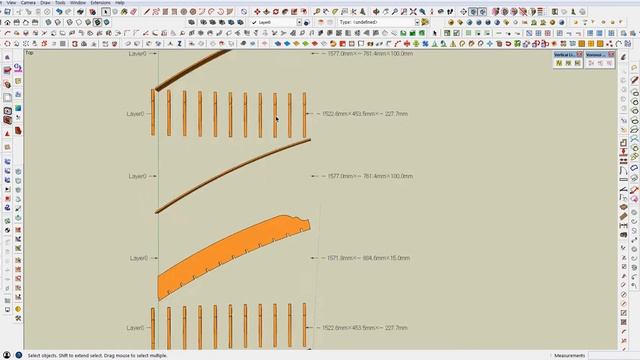Select the Walk footprints tool
640x360 pixels.
[x=450, y=12]
